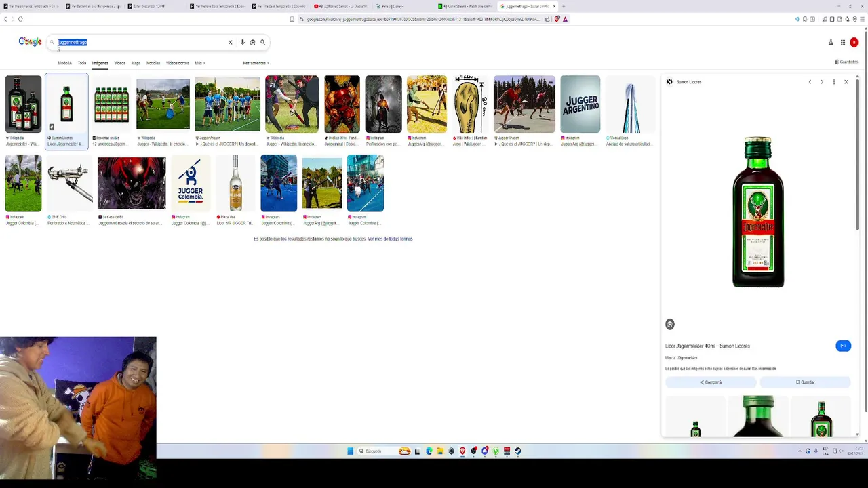This screenshot has width=868, height=488.
Task: Open Google Lens image search icon
Action: [x=252, y=42]
